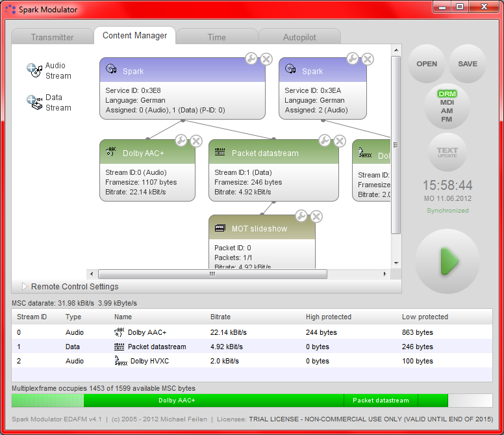Click the 863 bytes low protected cell
The image size is (504, 435).
(417, 332)
